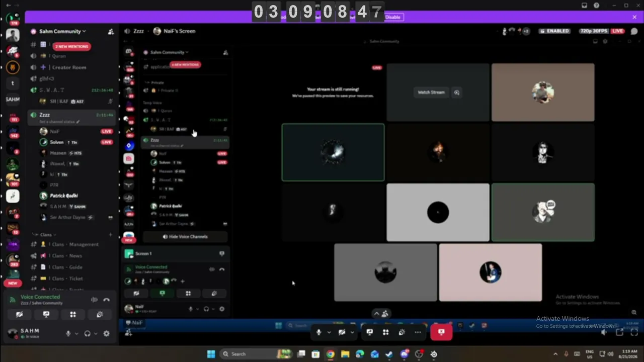Turn on camera in the call control bar
The width and height of the screenshot is (644, 362).
click(342, 332)
